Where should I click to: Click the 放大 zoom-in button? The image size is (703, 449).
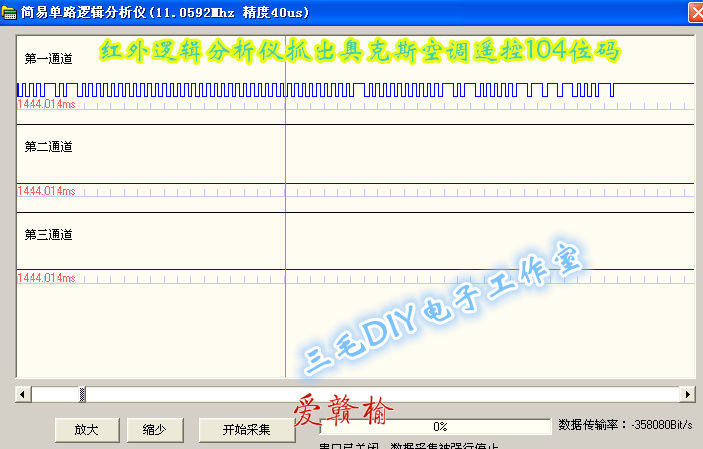point(86,429)
